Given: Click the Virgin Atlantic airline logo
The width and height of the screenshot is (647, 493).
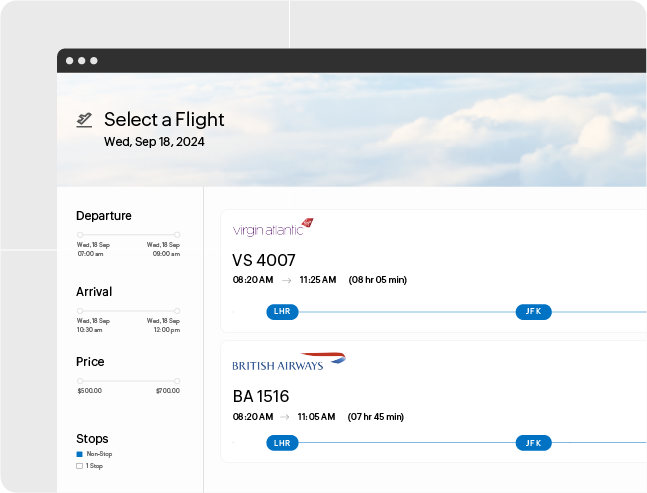Looking at the screenshot, I should [x=272, y=228].
